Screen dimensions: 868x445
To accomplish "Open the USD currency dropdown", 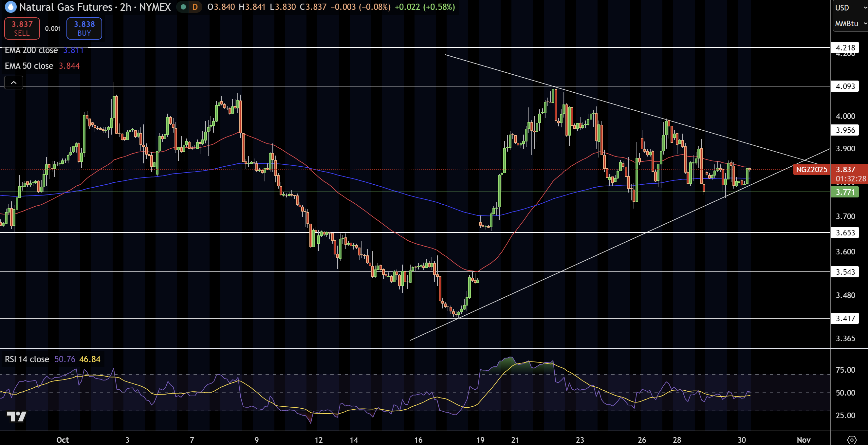I will click(842, 8).
